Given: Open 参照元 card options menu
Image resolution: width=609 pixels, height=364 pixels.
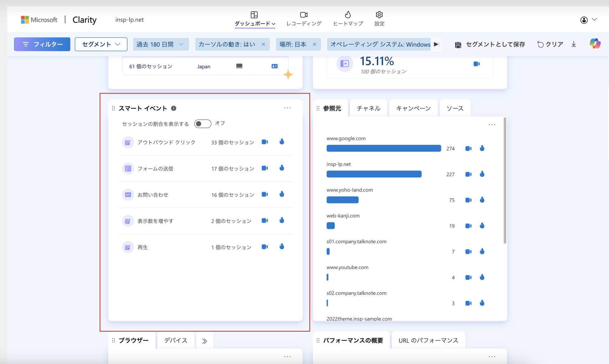Looking at the screenshot, I should coord(492,125).
